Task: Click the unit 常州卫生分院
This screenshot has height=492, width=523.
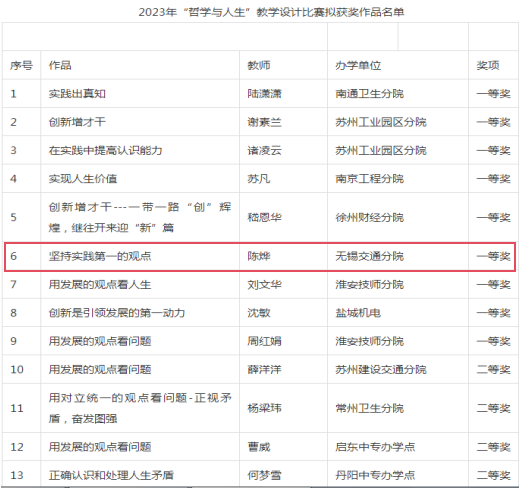Action: pyautogui.click(x=370, y=408)
